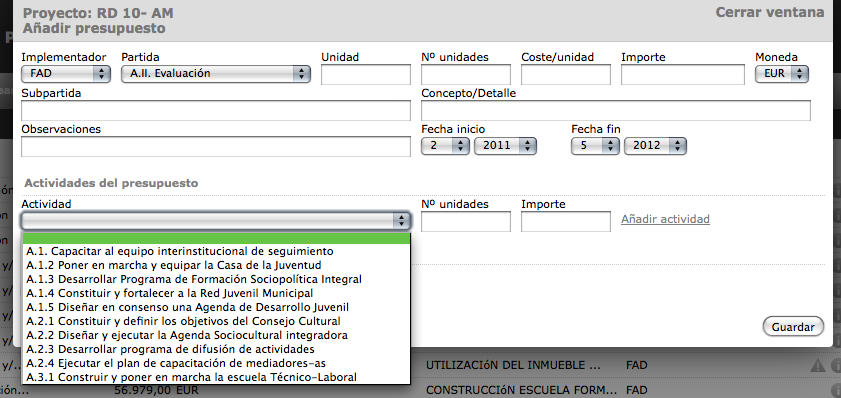Open Fecha inicio month dropdown showing 2
Viewport: 841px width, 398px height.
pyautogui.click(x=445, y=145)
